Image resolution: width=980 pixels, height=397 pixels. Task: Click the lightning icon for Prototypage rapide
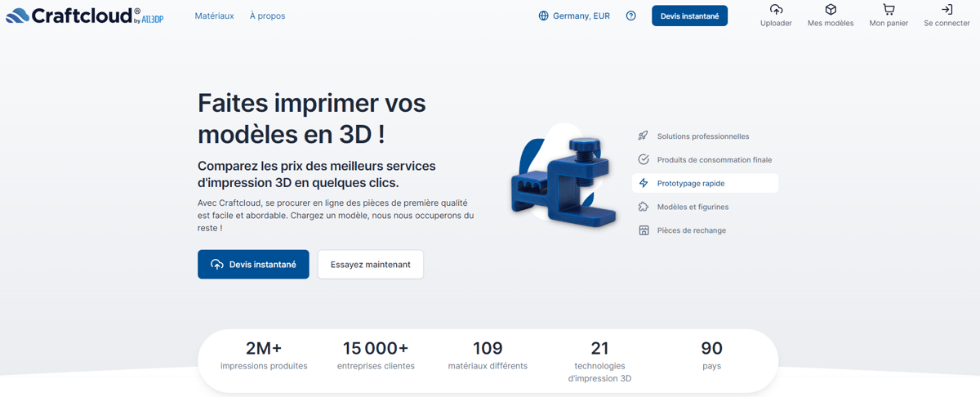(x=644, y=183)
